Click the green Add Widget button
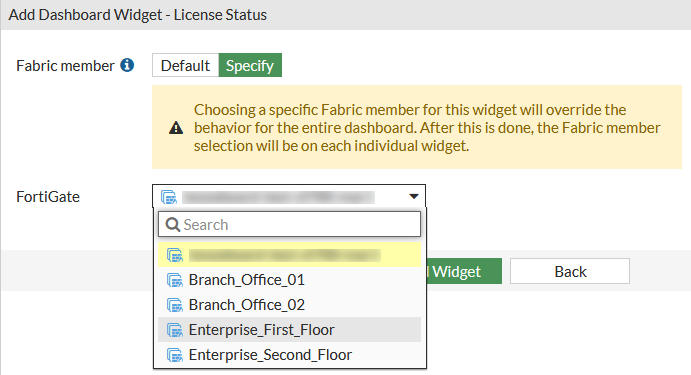Screen dimensions: 691x375 (x=464, y=271)
